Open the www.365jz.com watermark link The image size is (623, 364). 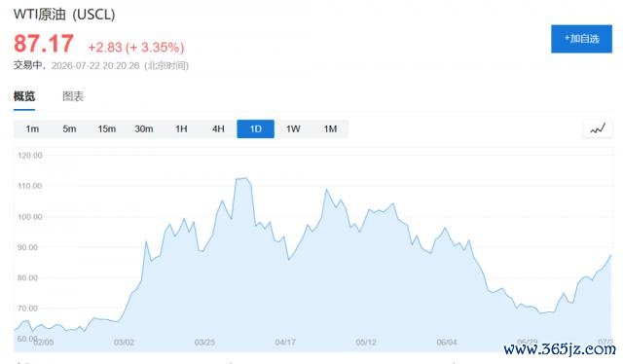[560, 349]
